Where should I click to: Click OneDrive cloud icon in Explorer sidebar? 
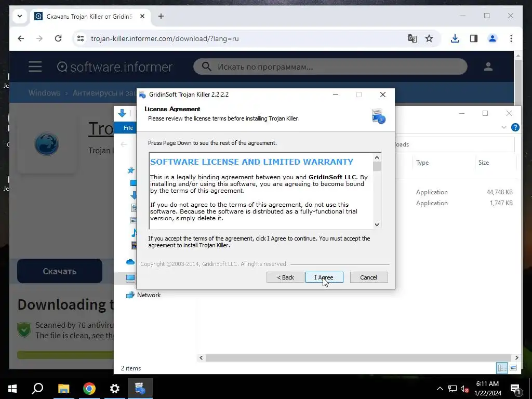coord(130,262)
